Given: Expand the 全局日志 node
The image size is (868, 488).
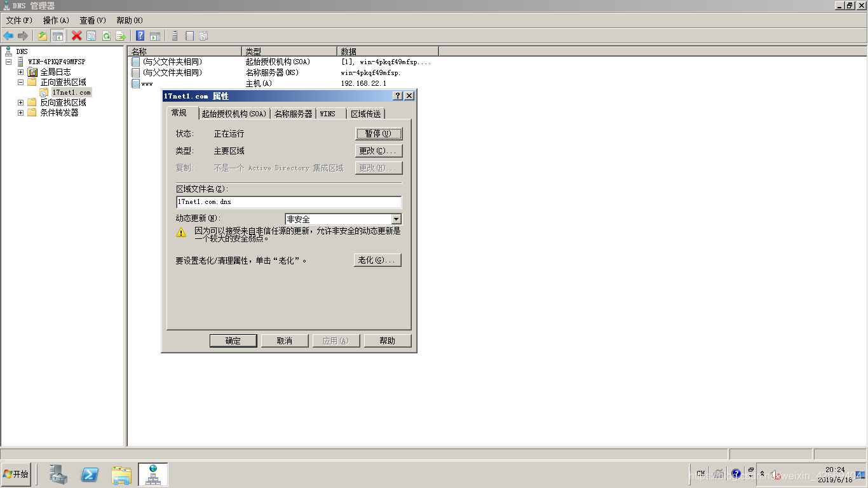Looking at the screenshot, I should pyautogui.click(x=20, y=72).
